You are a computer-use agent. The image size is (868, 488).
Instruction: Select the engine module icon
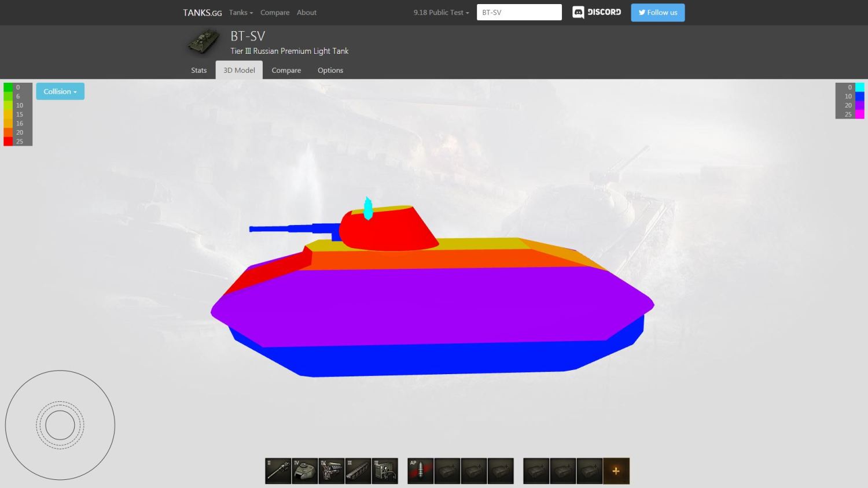point(332,471)
